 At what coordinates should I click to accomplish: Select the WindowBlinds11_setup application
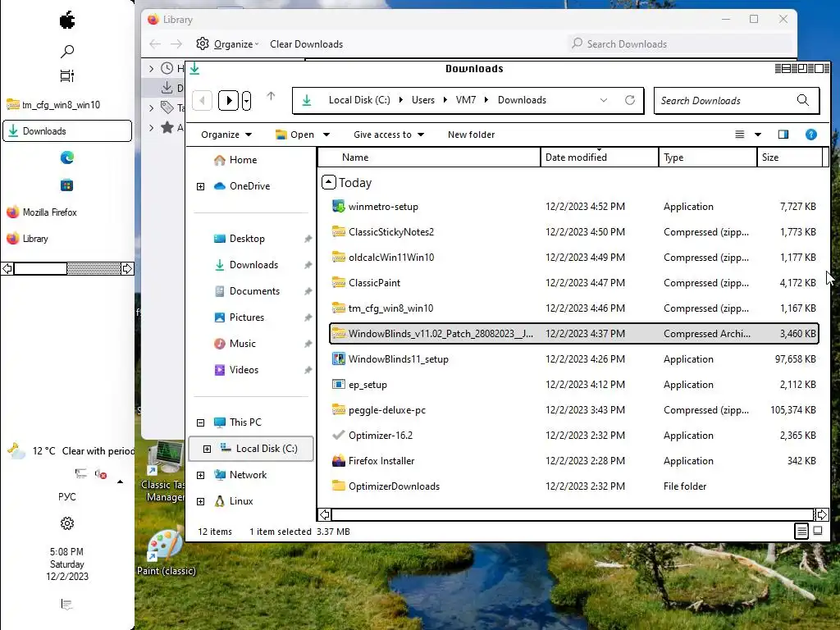coord(573,359)
